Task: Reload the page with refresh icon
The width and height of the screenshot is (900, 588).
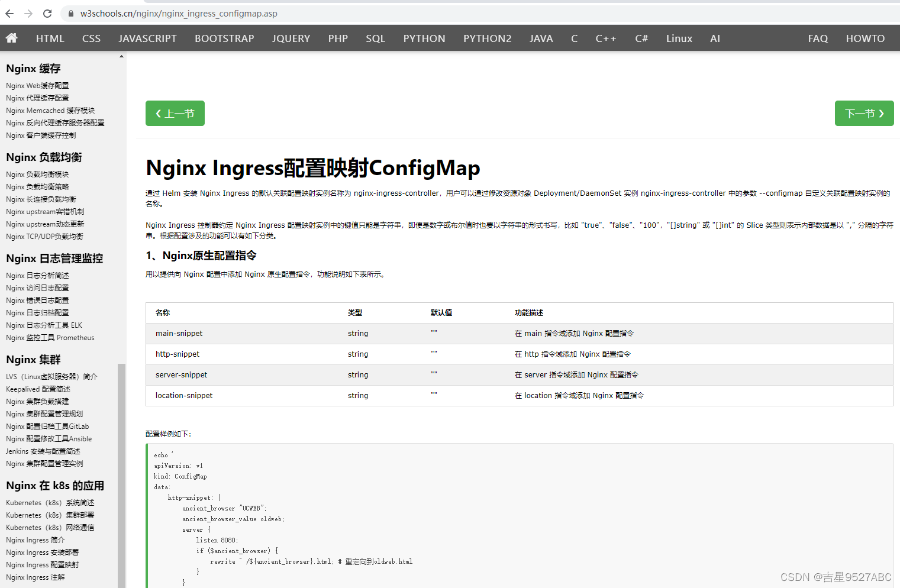Action: point(47,13)
